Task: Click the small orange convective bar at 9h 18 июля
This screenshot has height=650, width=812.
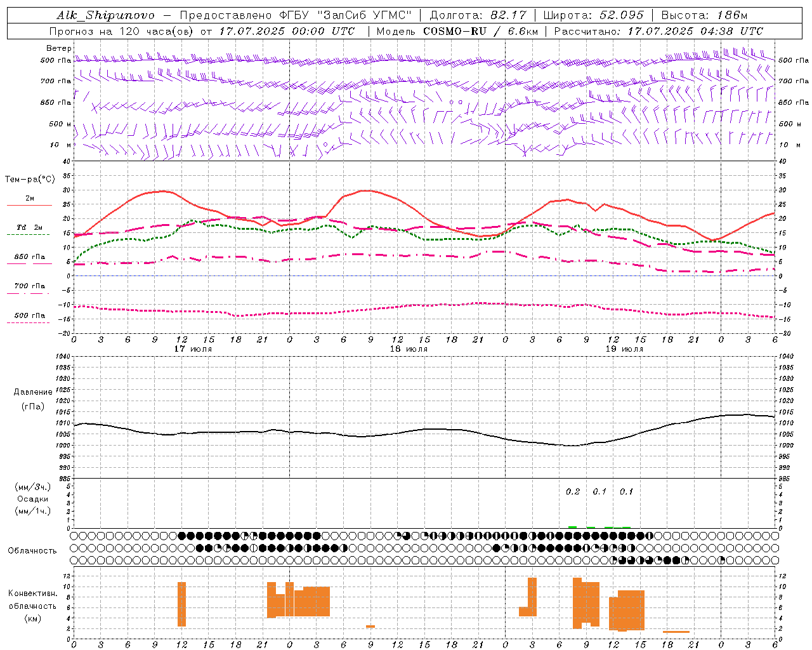Action: [x=370, y=627]
